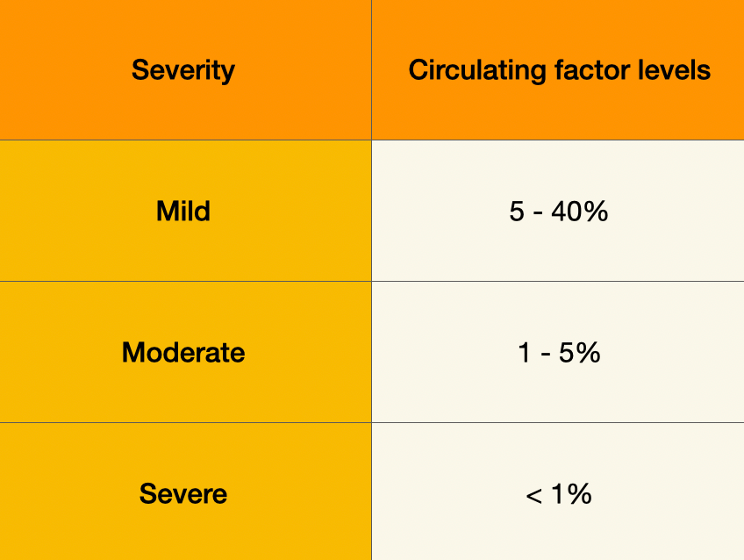
Task: Click the 5% number in Moderate row
Action: coord(582,353)
